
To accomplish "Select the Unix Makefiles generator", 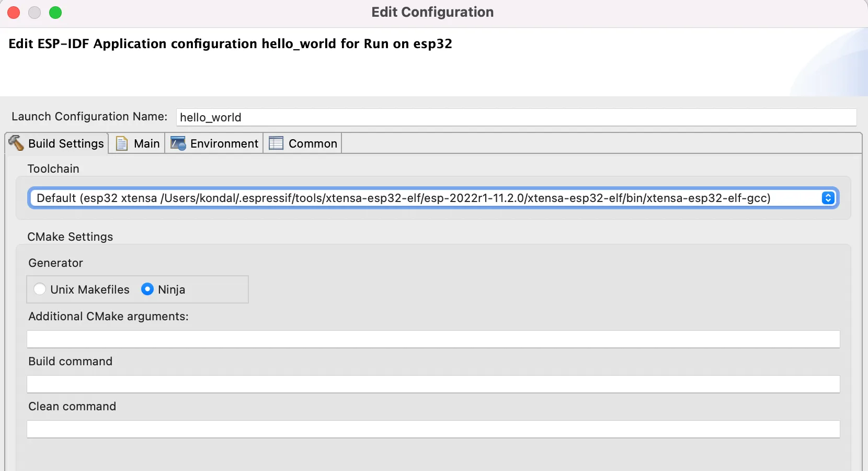I will [40, 289].
